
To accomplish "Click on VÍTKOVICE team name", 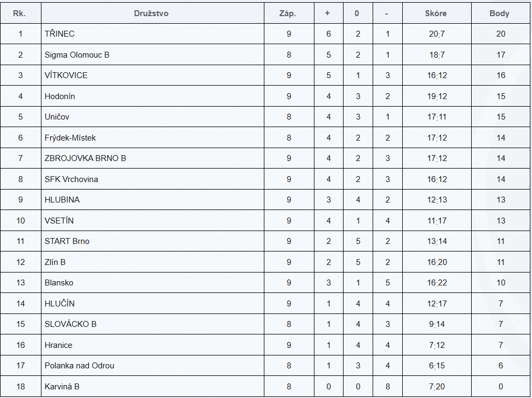I will (x=66, y=75).
